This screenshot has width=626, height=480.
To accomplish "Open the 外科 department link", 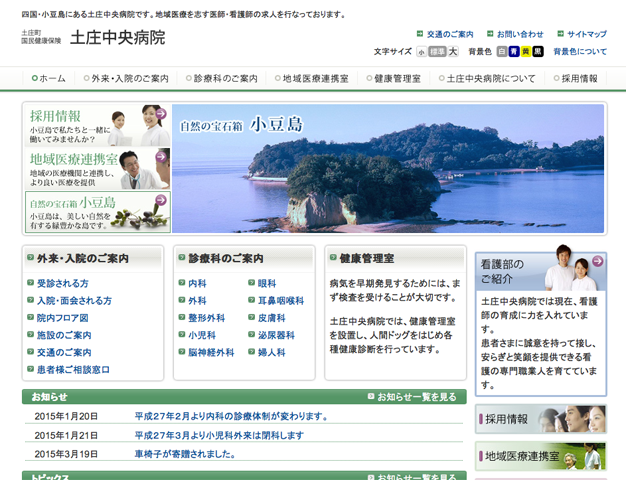I will tap(197, 301).
